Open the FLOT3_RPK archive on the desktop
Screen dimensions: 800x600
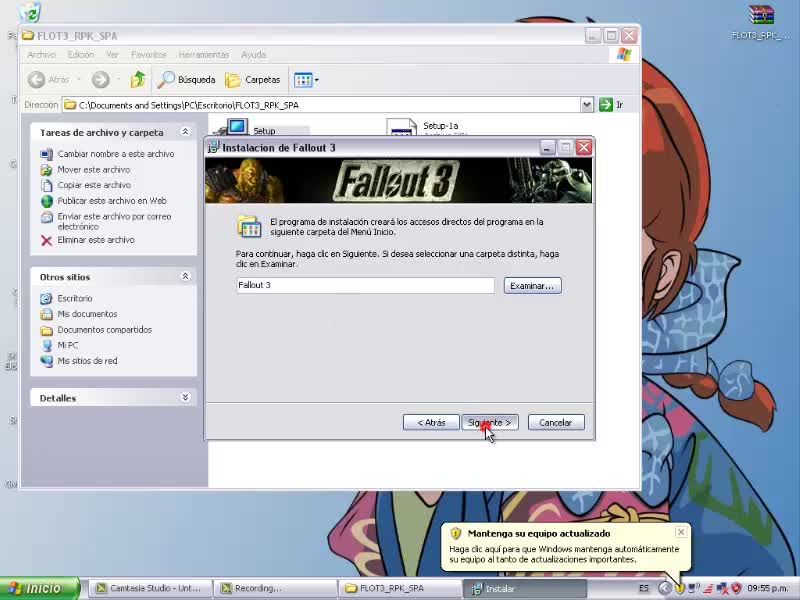tap(761, 22)
